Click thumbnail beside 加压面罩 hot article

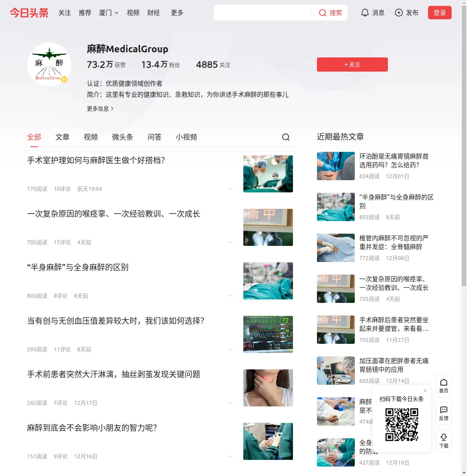[x=336, y=371]
